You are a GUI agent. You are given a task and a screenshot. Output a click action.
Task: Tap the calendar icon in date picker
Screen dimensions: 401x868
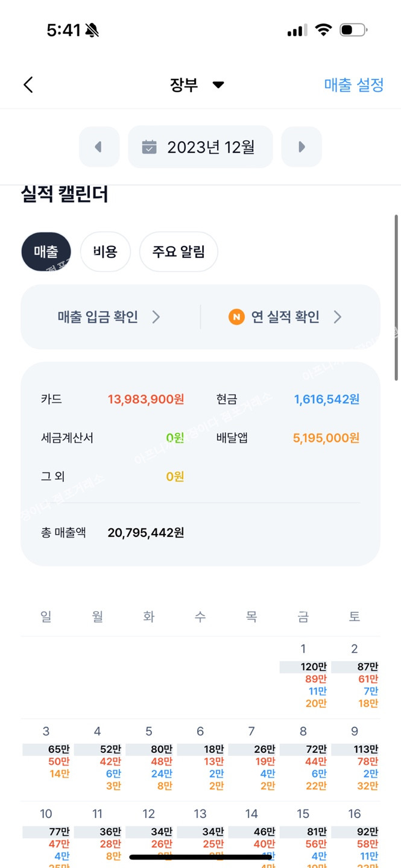pyautogui.click(x=149, y=147)
